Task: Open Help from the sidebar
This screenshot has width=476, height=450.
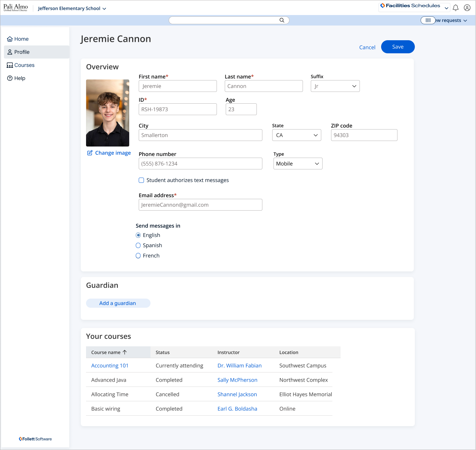Action: [19, 78]
